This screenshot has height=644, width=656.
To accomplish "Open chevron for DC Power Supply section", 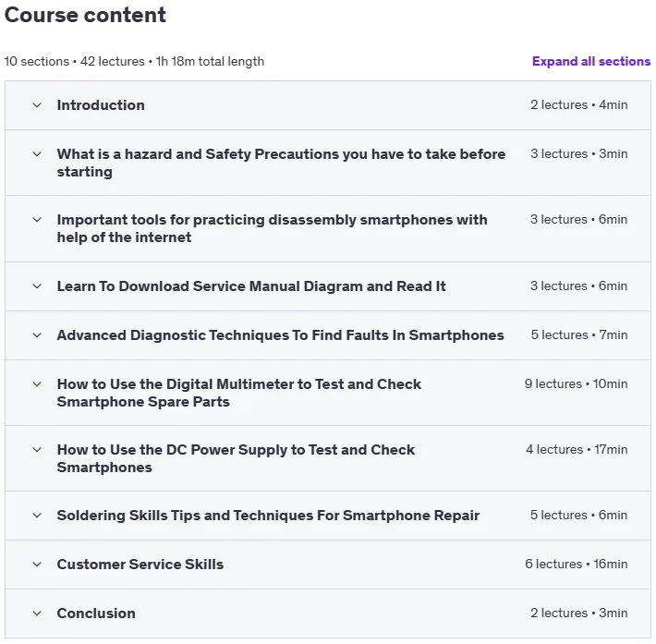I will point(37,450).
